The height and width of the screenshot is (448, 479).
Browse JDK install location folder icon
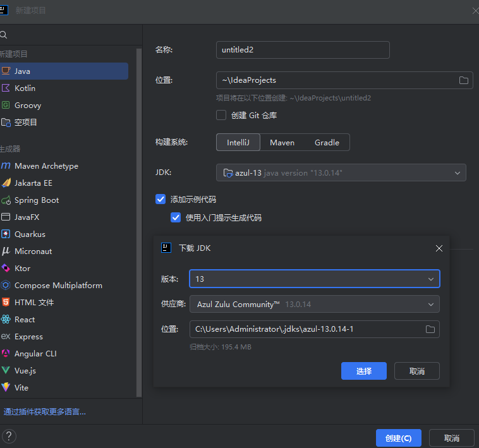point(430,329)
